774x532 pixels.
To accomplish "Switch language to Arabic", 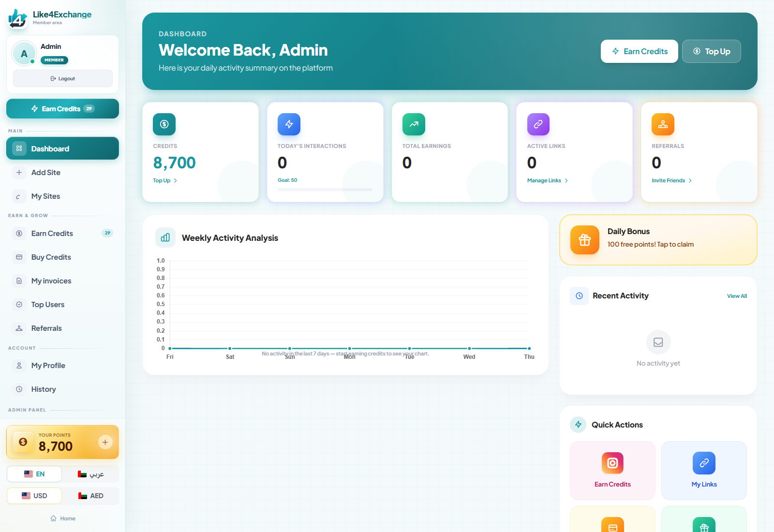I will pos(91,474).
